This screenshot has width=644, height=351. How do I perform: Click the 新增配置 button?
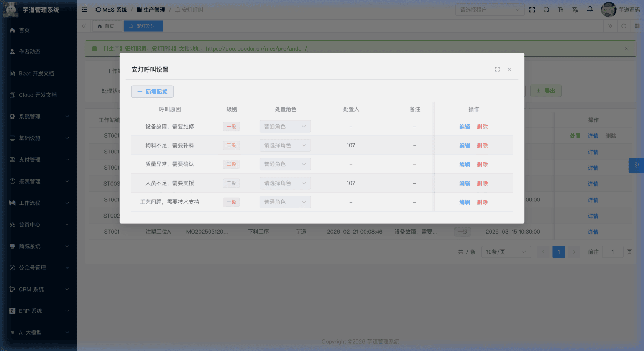coord(152,92)
